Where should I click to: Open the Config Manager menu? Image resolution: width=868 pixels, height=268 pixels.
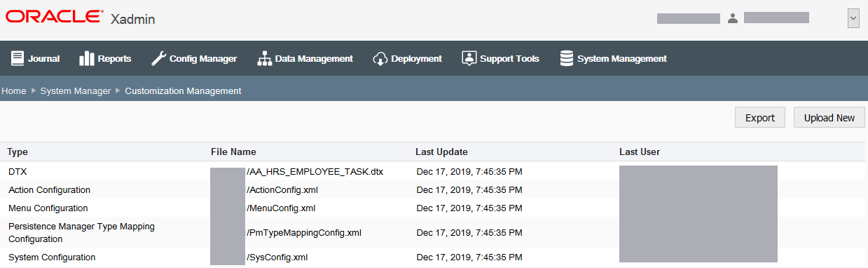(x=194, y=58)
